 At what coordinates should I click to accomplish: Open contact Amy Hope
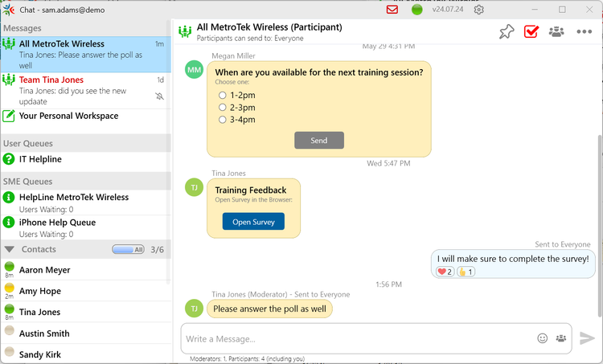[x=85, y=291]
